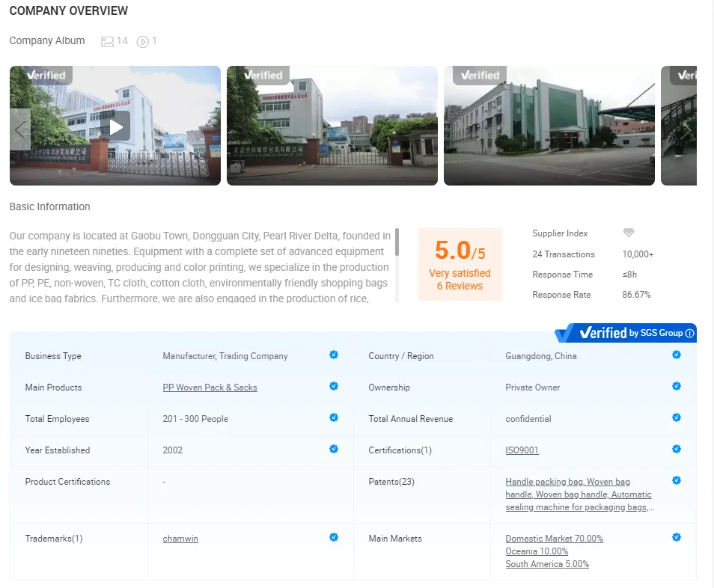Screen dimensions: 714x588
Task: Click the album photo count icon
Action: click(108, 41)
